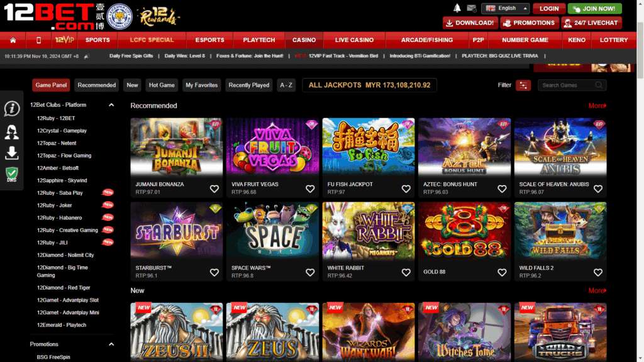The image size is (644, 362).
Task: Click the home icon in navigation bar
Action: [13, 40]
